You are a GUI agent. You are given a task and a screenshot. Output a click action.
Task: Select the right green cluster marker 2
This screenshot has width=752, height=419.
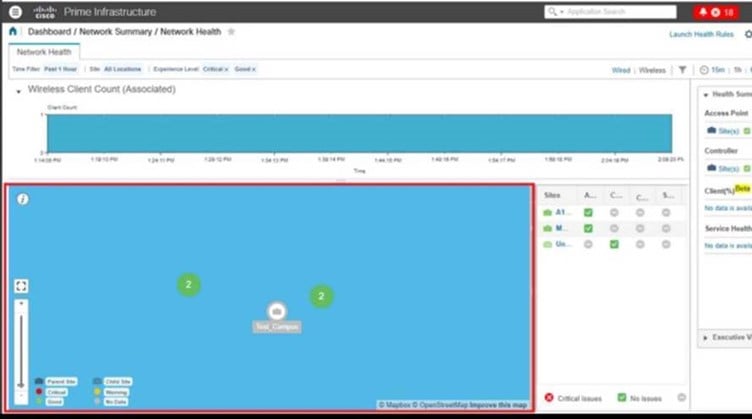coord(321,296)
